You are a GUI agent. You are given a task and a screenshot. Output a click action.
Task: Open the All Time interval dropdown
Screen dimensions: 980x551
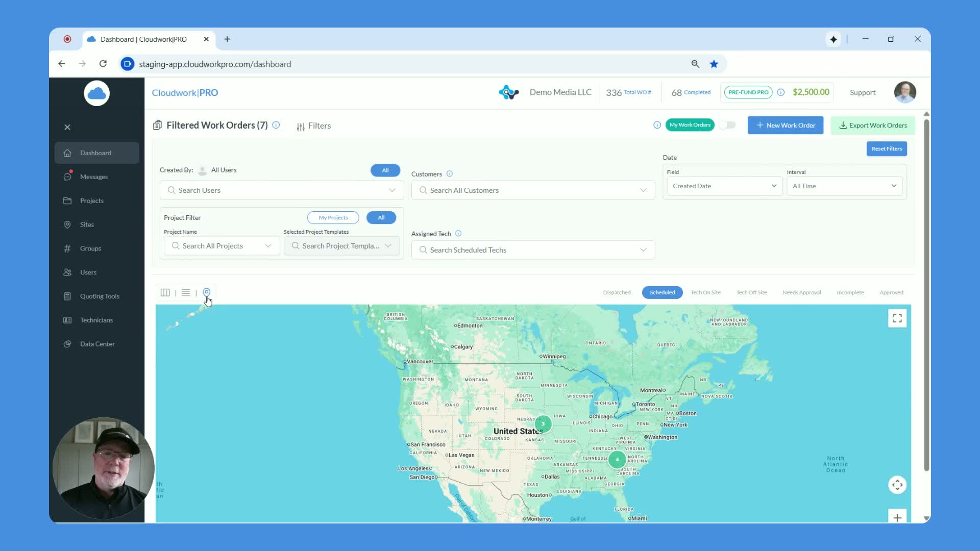tap(844, 186)
